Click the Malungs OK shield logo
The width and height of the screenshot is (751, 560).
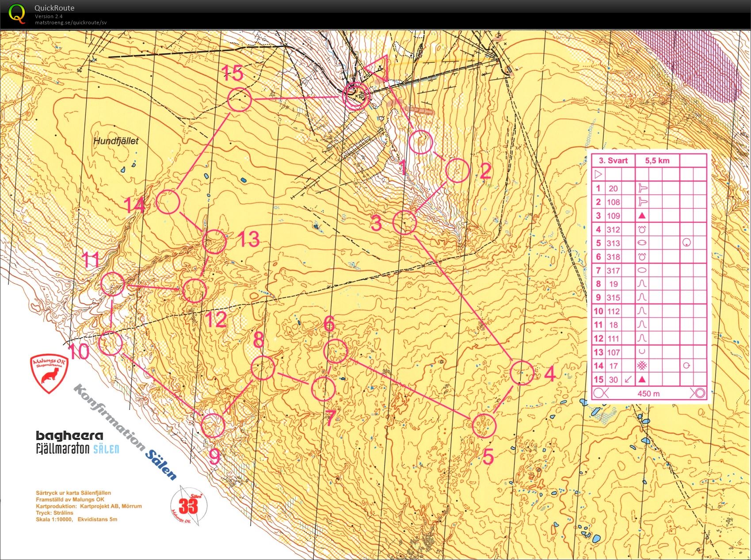(49, 374)
